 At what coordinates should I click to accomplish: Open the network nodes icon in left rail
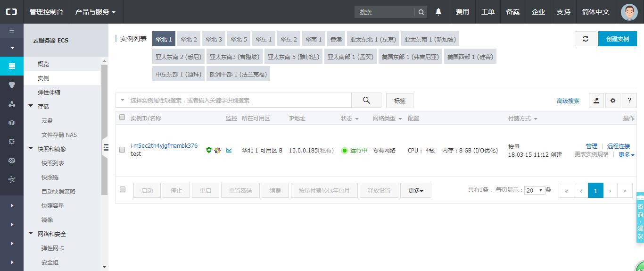12,104
